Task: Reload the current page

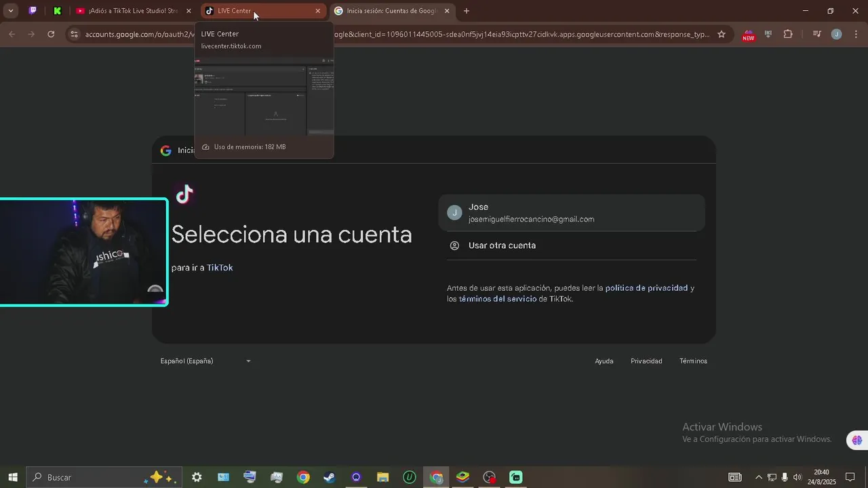Action: 51,34
